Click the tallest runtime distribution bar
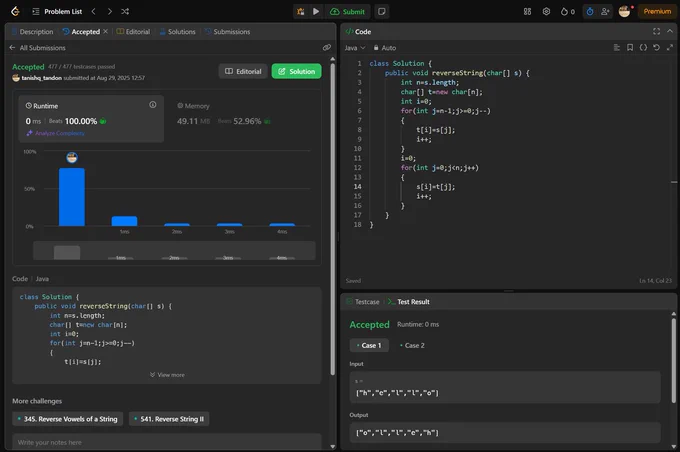680x452 pixels. [72, 197]
